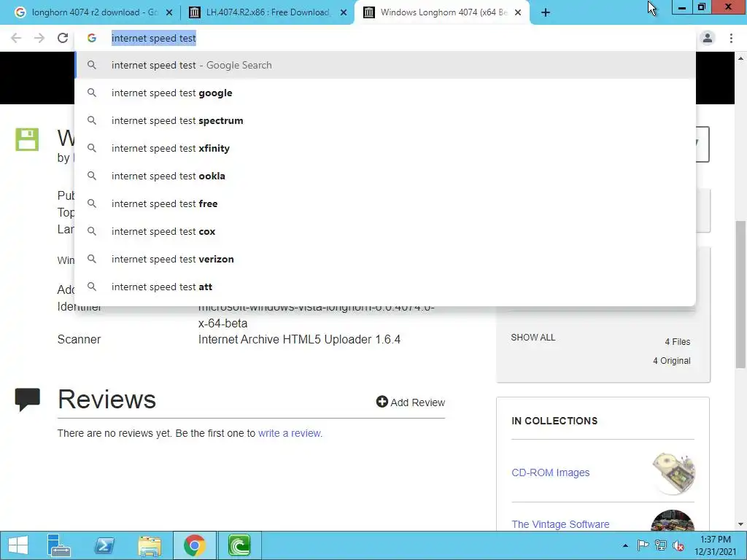Click the 4 Original count text
This screenshot has height=560, width=747.
(x=672, y=361)
